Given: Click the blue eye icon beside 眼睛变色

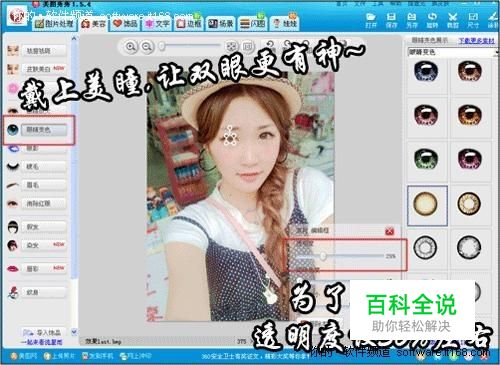Looking at the screenshot, I should coord(13,130).
